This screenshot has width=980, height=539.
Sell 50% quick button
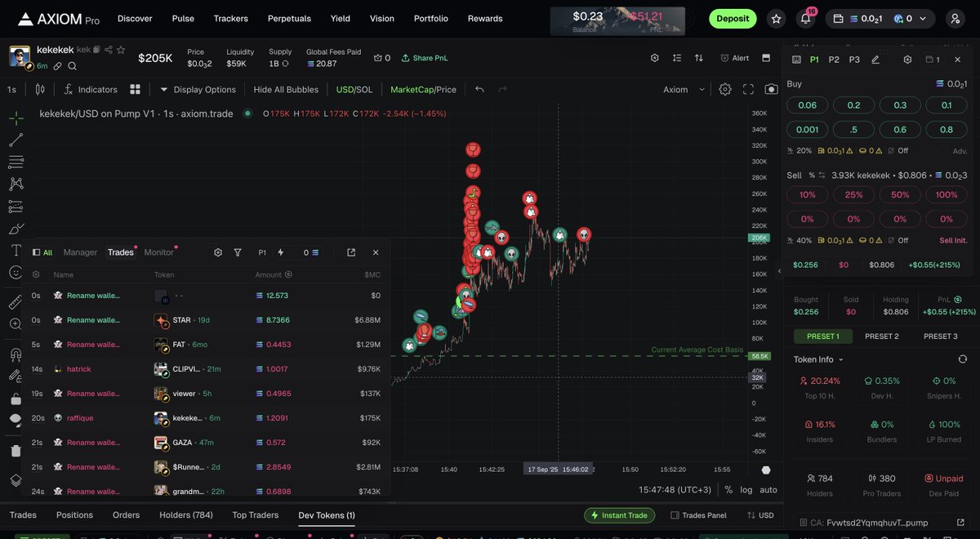pyautogui.click(x=900, y=195)
